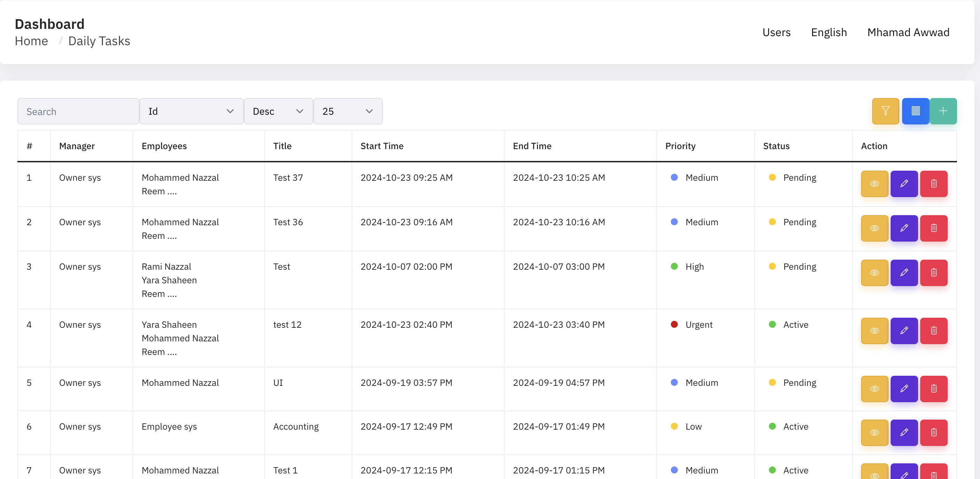
Task: Delete the Urgent test 12 task
Action: pyautogui.click(x=934, y=331)
